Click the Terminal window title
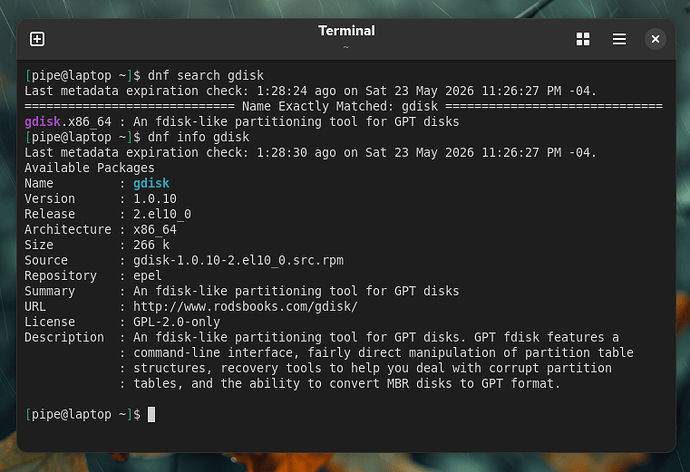Viewport: 690px width, 472px height. 346,31
